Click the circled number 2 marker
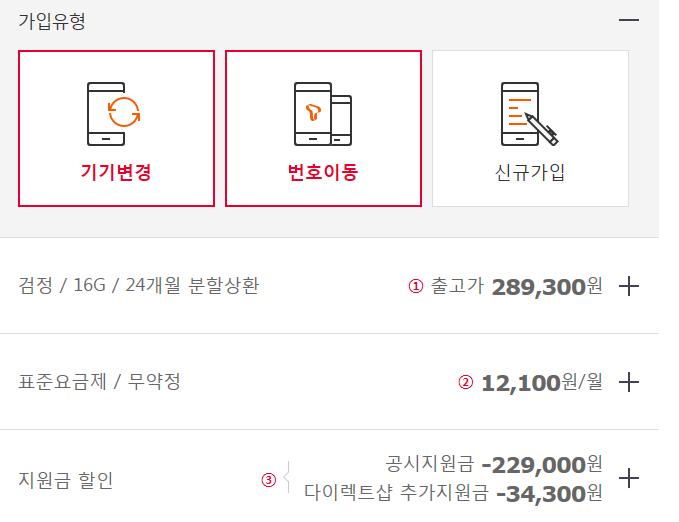The width and height of the screenshot is (679, 522). click(x=465, y=382)
